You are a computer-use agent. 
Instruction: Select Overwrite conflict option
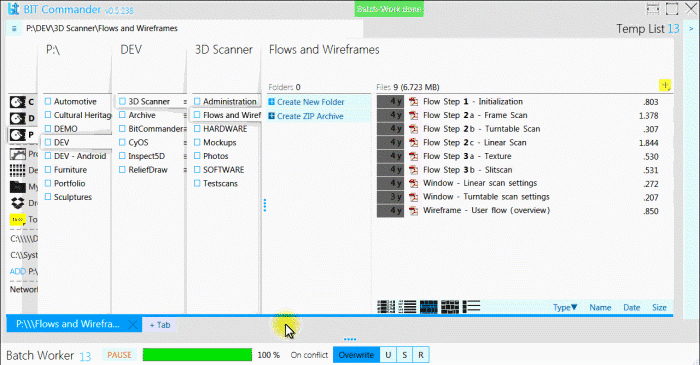(356, 355)
